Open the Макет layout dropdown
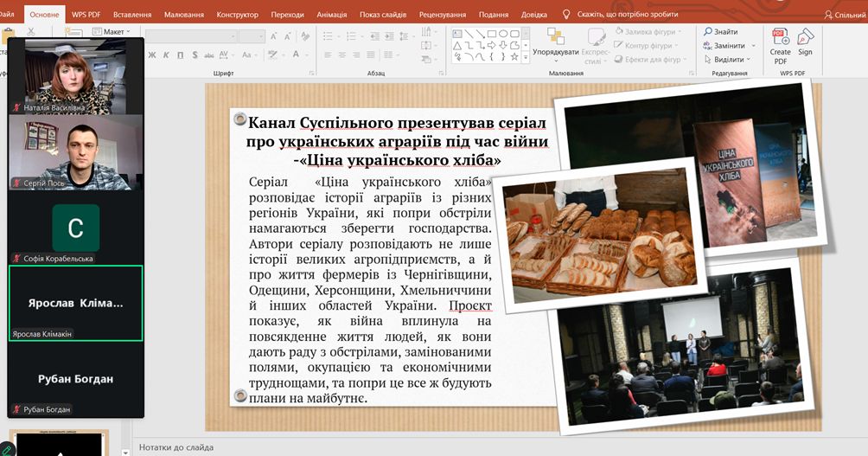This screenshot has width=868, height=456. [112, 32]
